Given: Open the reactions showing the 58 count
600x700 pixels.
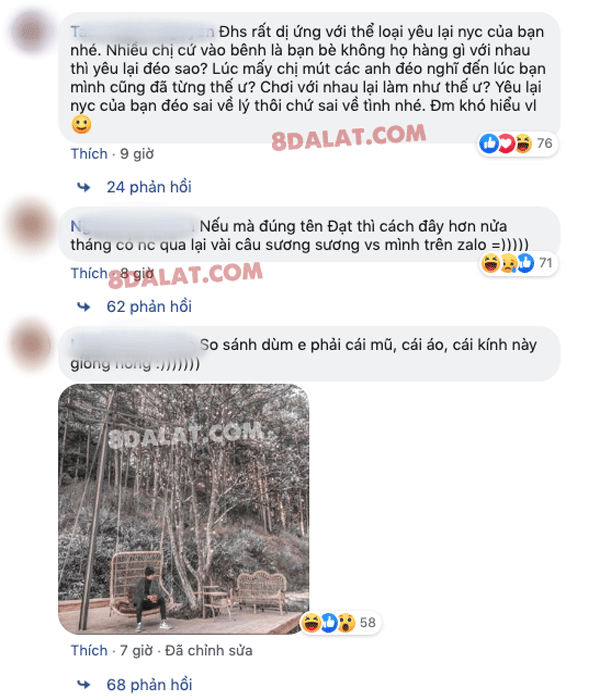Looking at the screenshot, I should [x=340, y=622].
